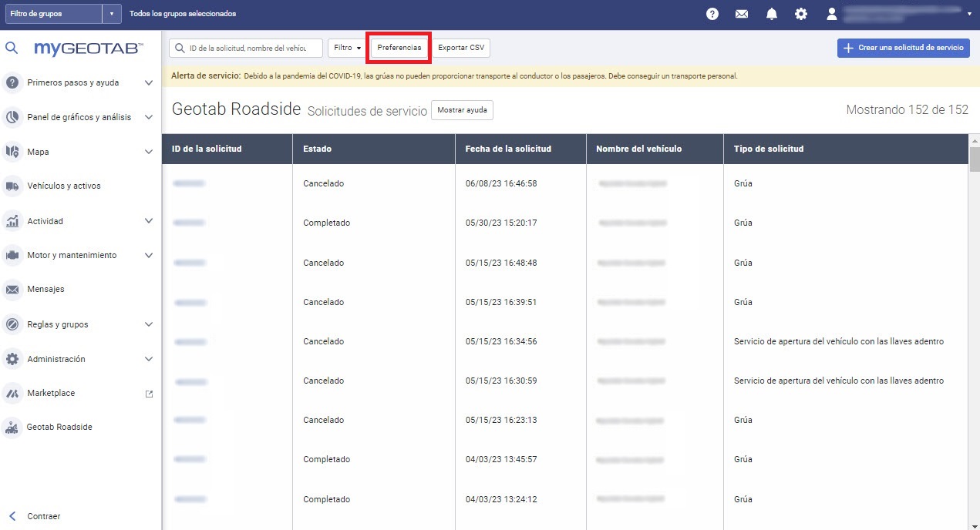The image size is (980, 530).
Task: Click the date 05/30/23 15:20:17
Action: click(501, 223)
